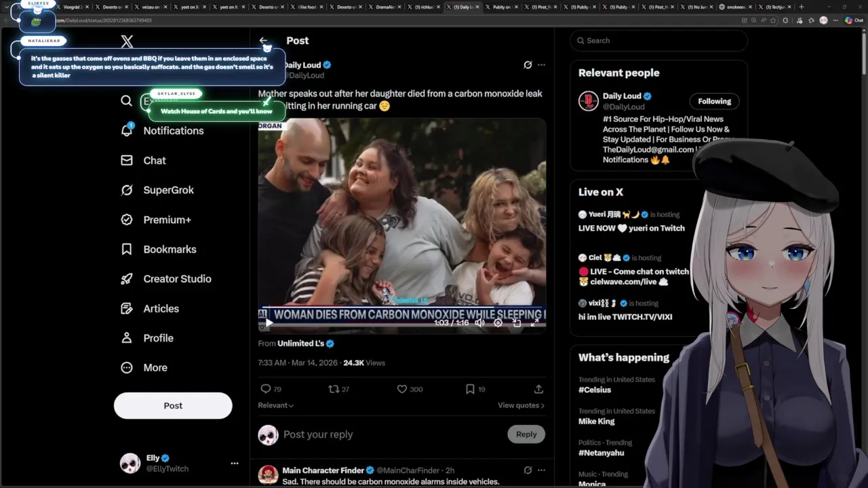Enter fullscreen on the video

[534, 323]
